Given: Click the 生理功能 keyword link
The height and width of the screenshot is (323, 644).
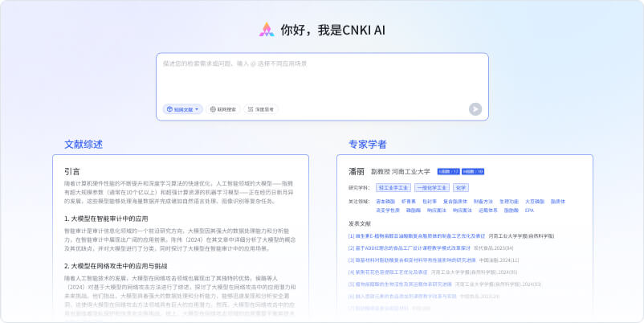Looking at the screenshot, I should tap(509, 202).
